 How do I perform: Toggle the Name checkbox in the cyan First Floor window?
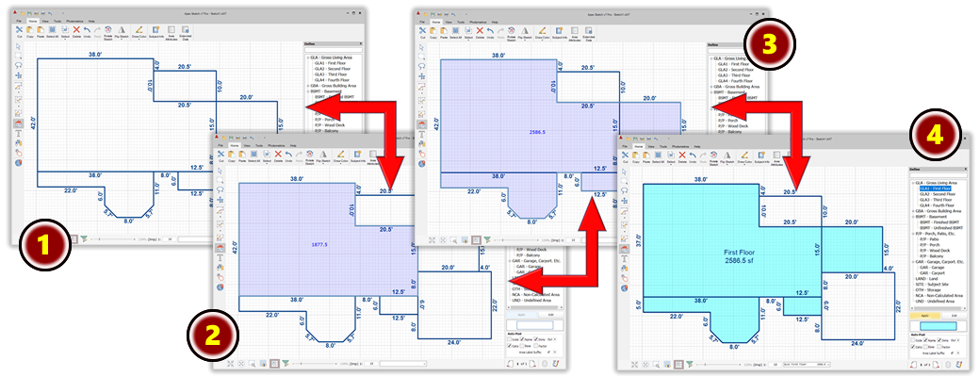[x=925, y=340]
